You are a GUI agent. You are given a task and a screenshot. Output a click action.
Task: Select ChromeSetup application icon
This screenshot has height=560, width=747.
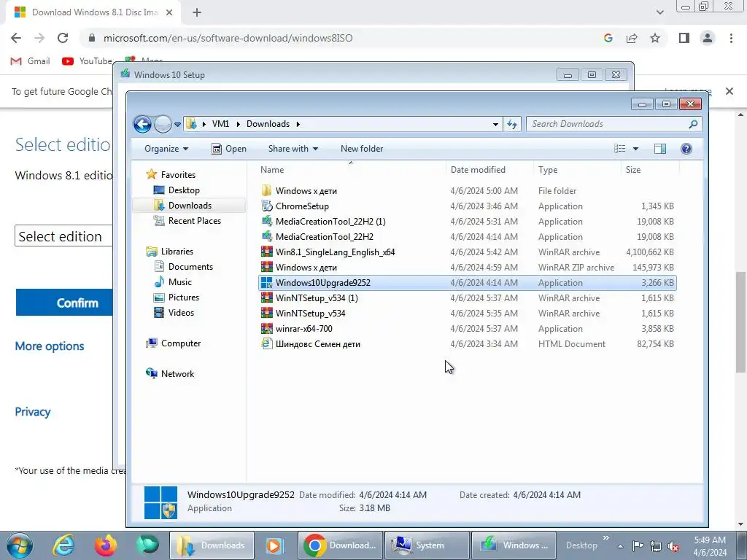tap(267, 206)
